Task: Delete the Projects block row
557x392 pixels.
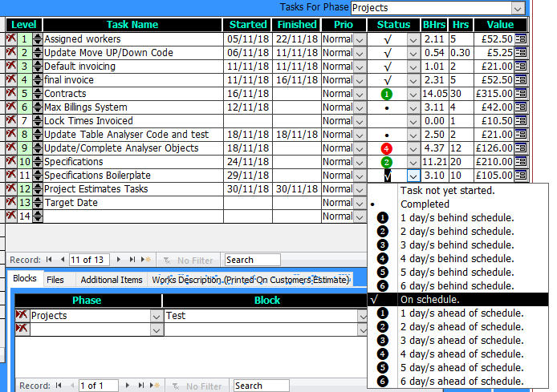Action: 22,315
